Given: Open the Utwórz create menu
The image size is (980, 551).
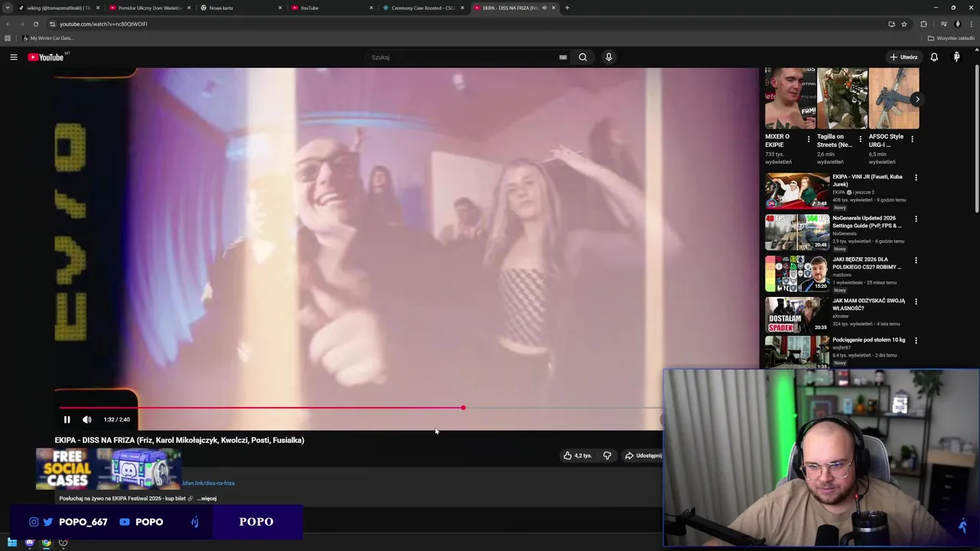Looking at the screenshot, I should click(903, 57).
